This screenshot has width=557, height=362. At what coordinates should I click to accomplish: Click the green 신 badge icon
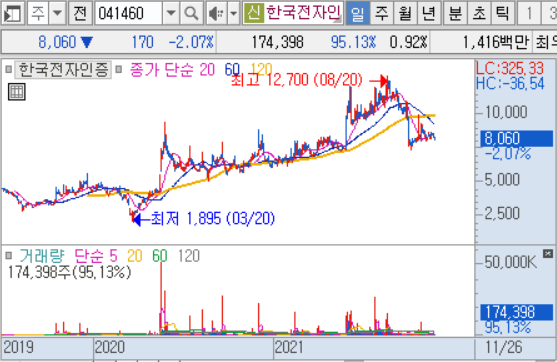[x=254, y=13]
